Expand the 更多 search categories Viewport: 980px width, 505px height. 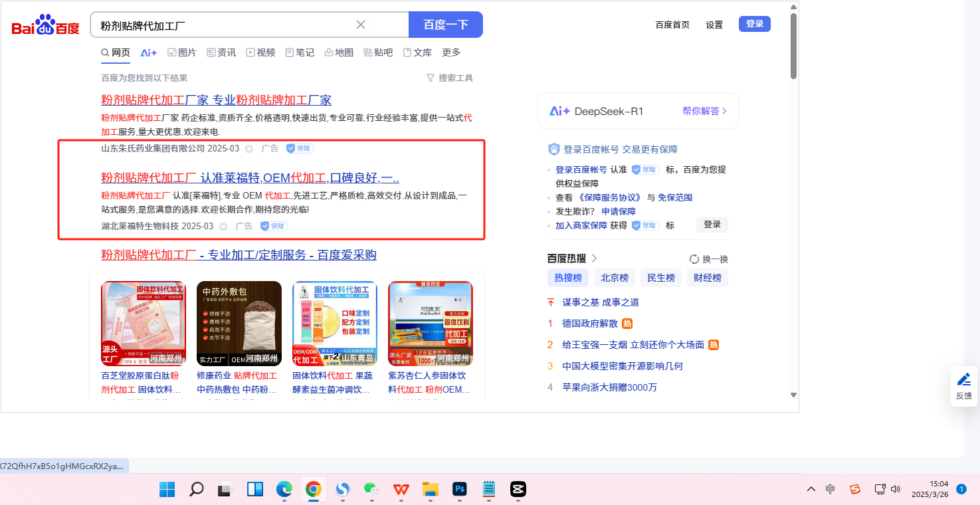tap(451, 52)
